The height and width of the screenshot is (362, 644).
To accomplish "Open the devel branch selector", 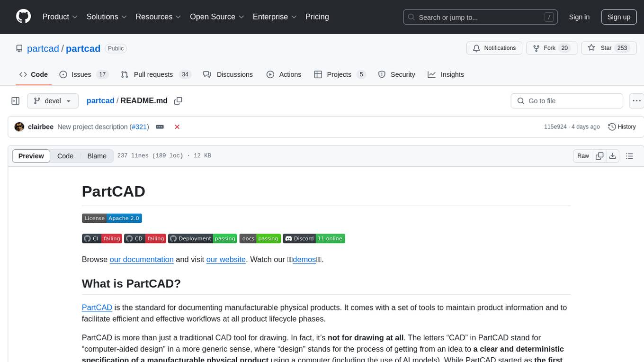I will 53,101.
